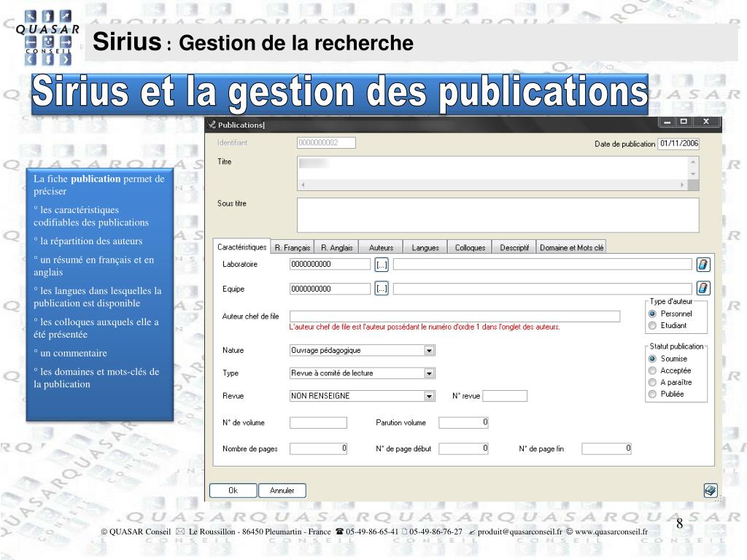Open the Equipe lookup [...] button
Screen dimensions: 747x560
381,288
